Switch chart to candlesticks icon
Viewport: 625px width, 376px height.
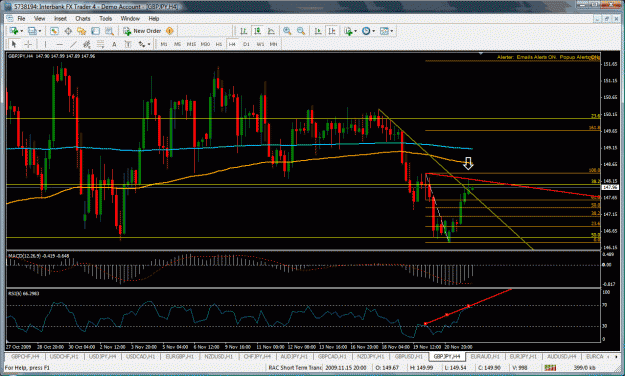257,31
